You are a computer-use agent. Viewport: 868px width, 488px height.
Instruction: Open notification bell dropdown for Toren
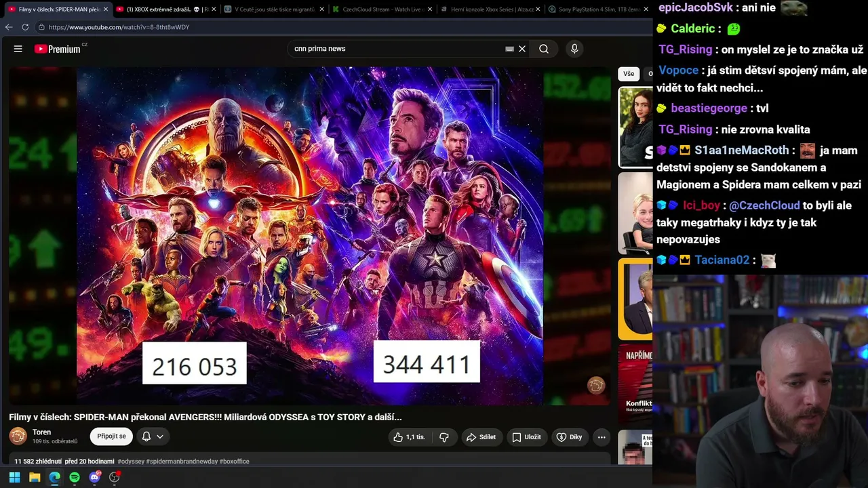coord(153,436)
